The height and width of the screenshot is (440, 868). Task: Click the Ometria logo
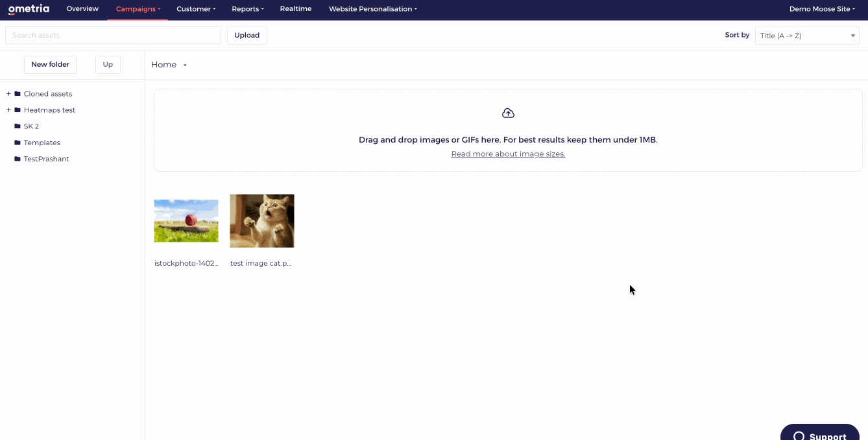[29, 9]
